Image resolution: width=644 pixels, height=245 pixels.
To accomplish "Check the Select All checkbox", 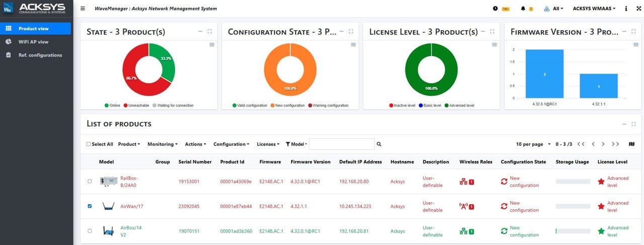I will [x=89, y=144].
